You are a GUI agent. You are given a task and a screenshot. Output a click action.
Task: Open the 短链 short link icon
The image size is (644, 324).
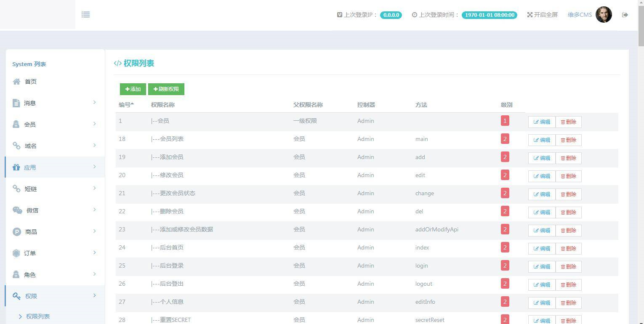(x=16, y=189)
